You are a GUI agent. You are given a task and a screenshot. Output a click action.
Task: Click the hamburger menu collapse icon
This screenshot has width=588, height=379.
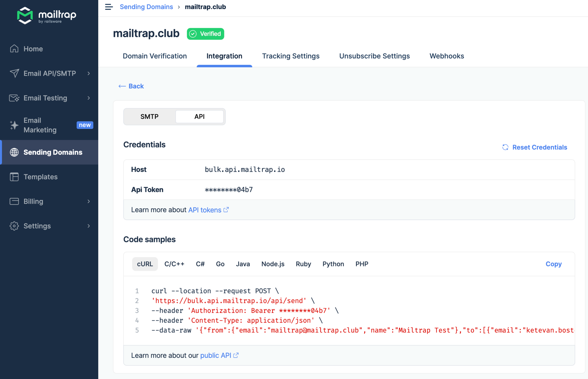tap(109, 7)
